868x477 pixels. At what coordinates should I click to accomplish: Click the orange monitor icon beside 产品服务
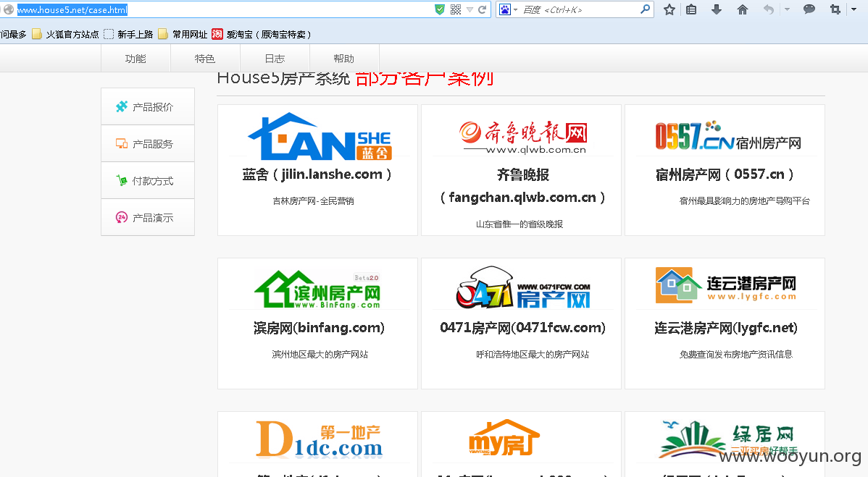pos(121,144)
